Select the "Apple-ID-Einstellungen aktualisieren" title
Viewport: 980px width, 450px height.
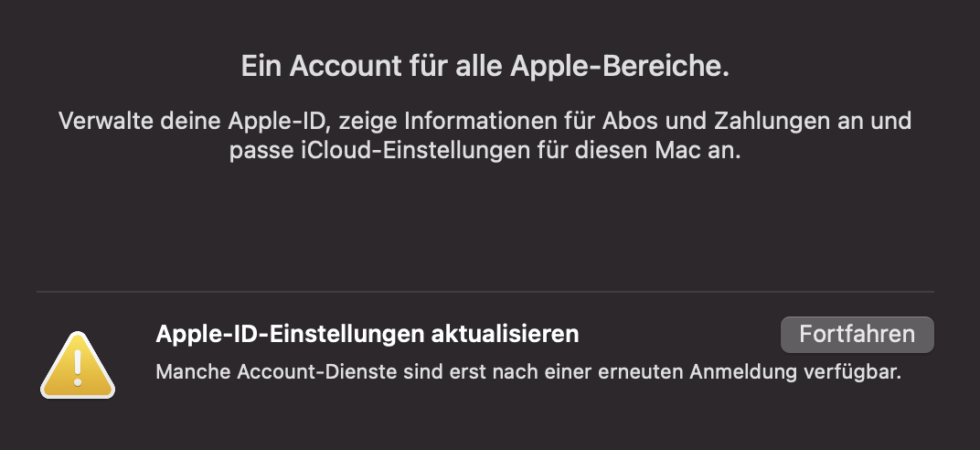coord(367,334)
